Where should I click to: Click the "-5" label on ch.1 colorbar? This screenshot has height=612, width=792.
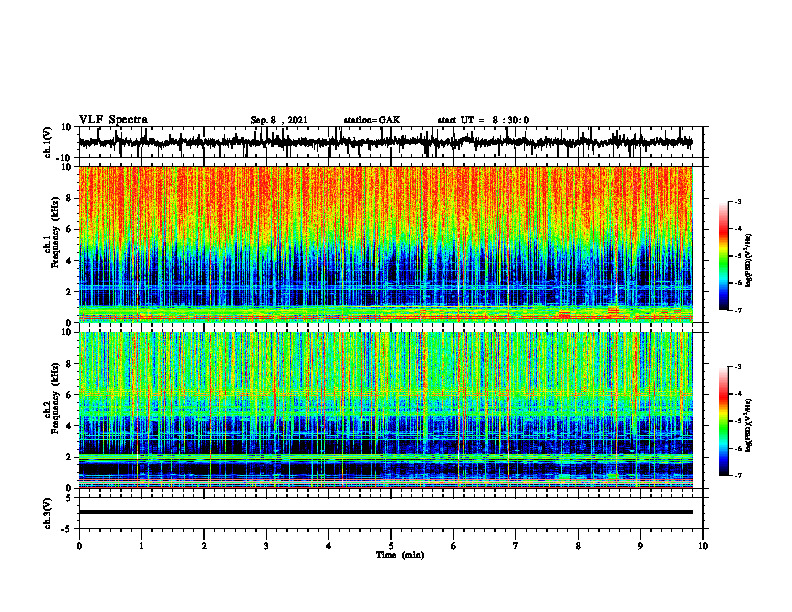tap(737, 256)
